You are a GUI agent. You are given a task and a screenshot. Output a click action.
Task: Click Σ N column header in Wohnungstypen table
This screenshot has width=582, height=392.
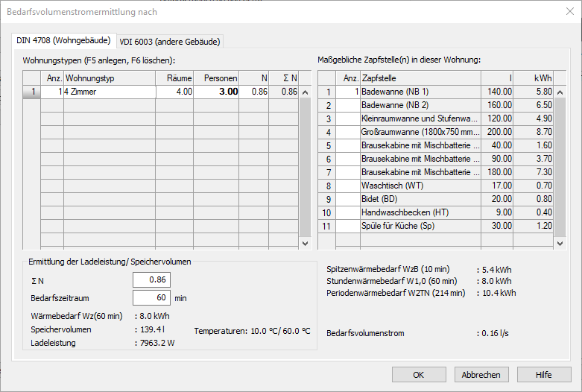point(284,78)
